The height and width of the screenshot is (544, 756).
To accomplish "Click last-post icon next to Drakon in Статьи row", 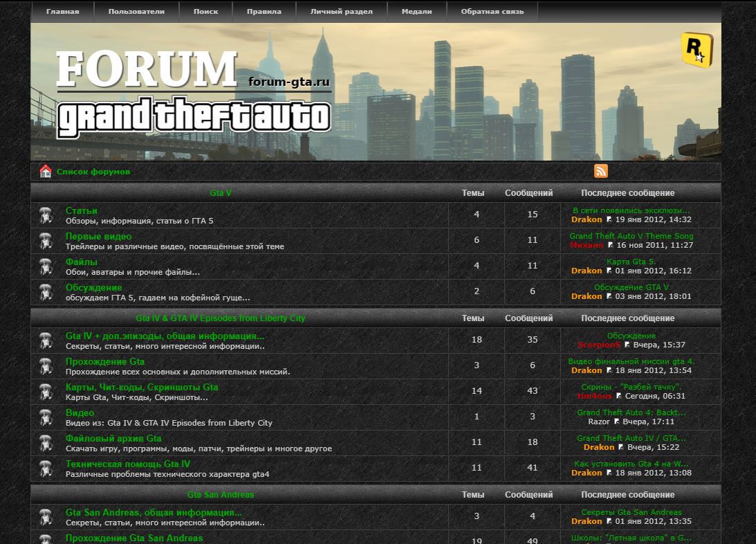I will click(x=609, y=219).
